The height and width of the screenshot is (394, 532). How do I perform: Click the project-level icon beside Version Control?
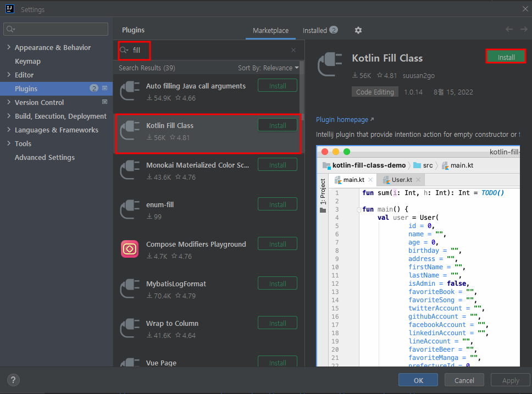[x=105, y=102]
